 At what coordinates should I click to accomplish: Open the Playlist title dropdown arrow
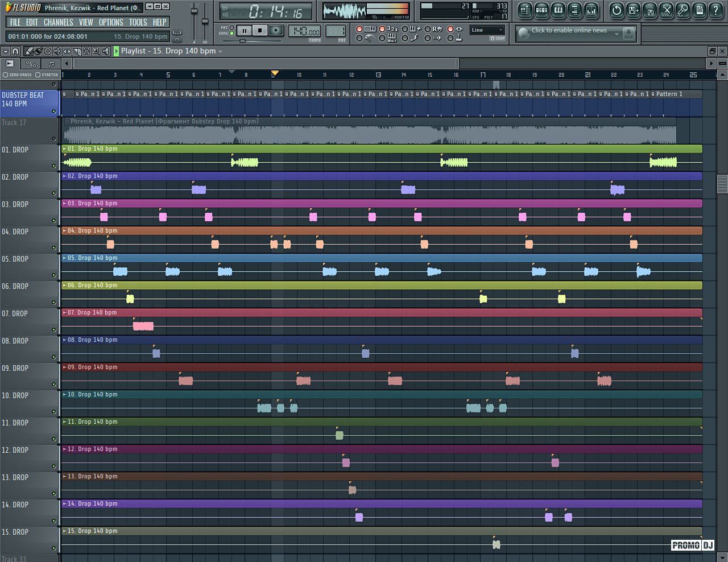coord(220,51)
